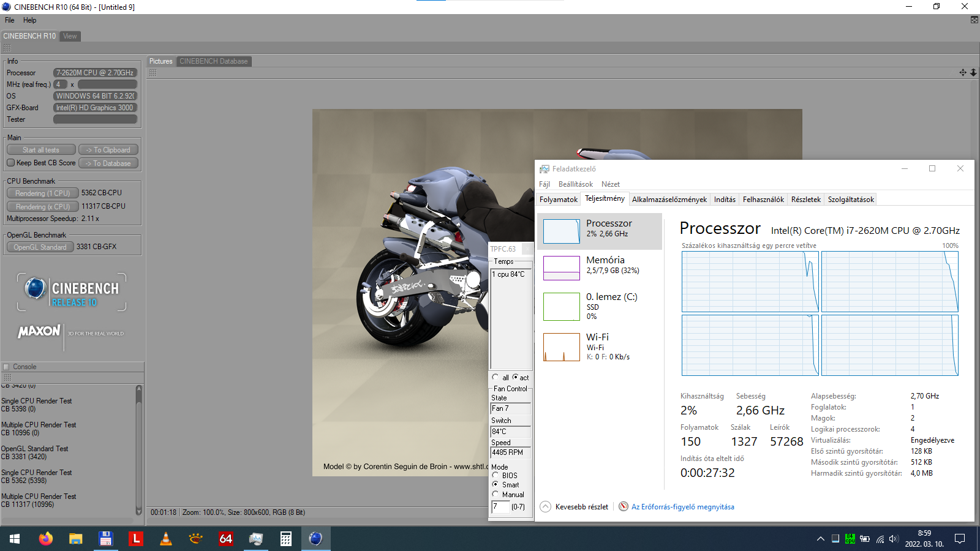Click the MHz real freq multiplier field

coord(60,84)
